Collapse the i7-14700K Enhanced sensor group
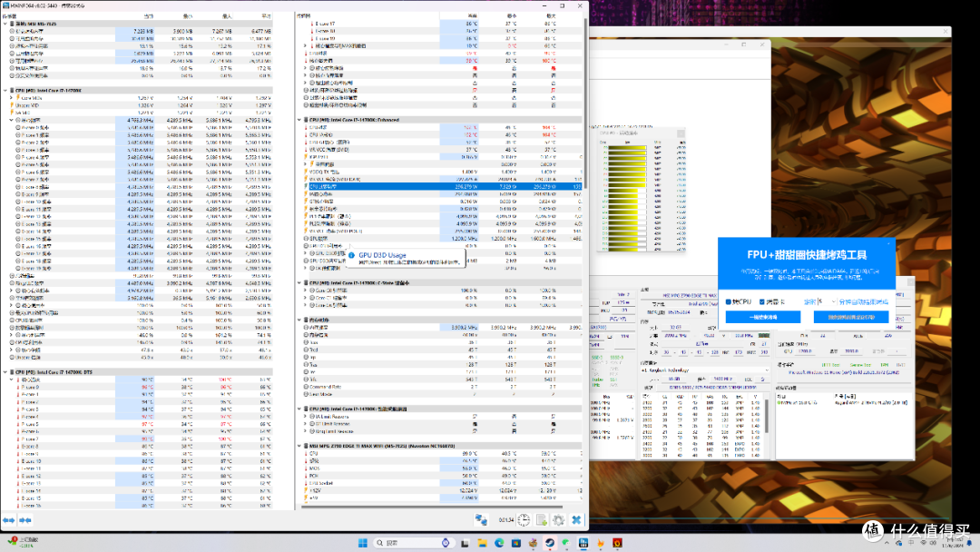Screen dimensions: 980x552 299,120
